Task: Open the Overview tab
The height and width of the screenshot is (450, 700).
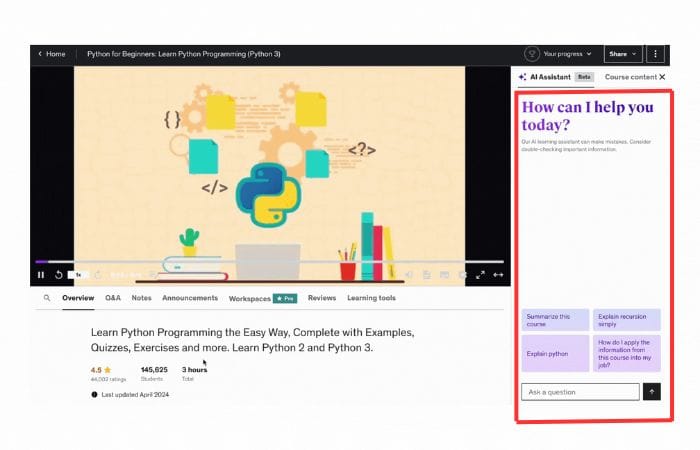Action: pyautogui.click(x=78, y=298)
